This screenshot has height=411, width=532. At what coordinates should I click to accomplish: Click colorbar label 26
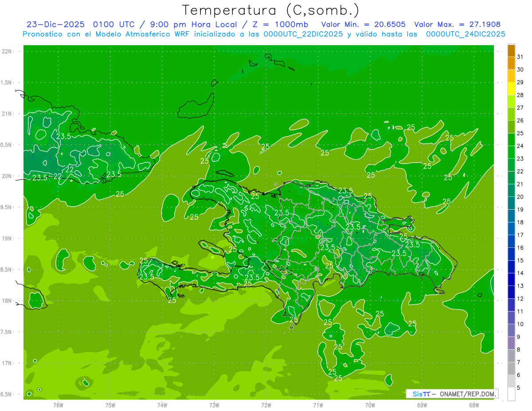pyautogui.click(x=520, y=120)
